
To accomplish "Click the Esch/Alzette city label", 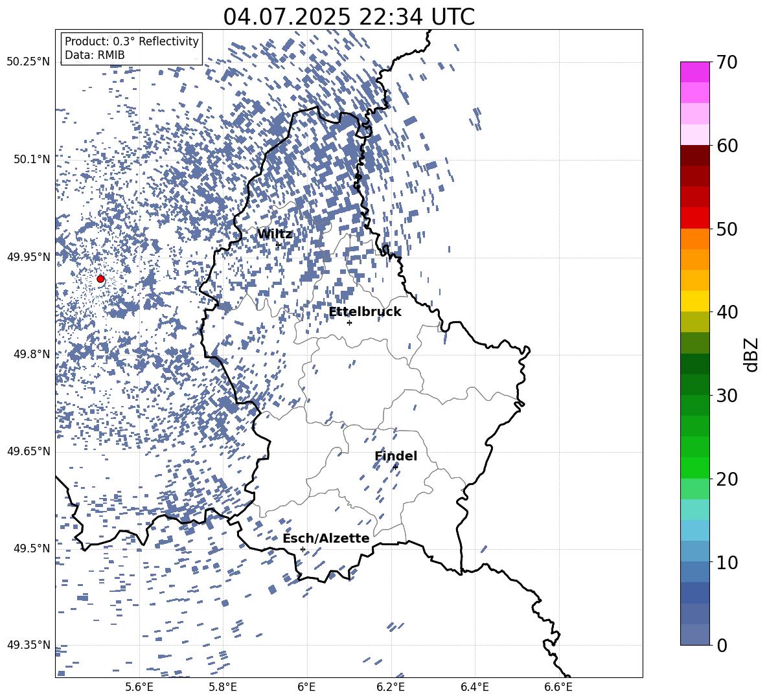I will [x=326, y=539].
